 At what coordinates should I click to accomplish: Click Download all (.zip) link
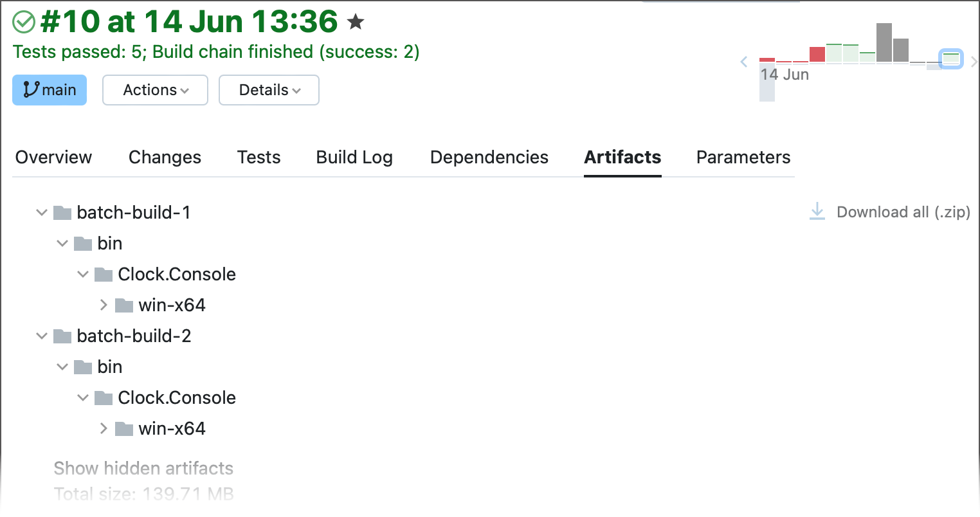[x=903, y=212]
